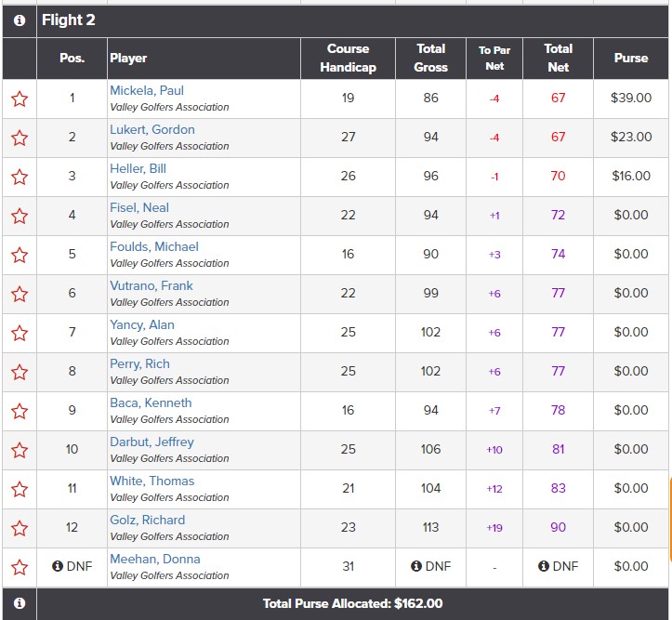The image size is (672, 620).
Task: Open Paul Mickela's player link
Action: [x=147, y=90]
